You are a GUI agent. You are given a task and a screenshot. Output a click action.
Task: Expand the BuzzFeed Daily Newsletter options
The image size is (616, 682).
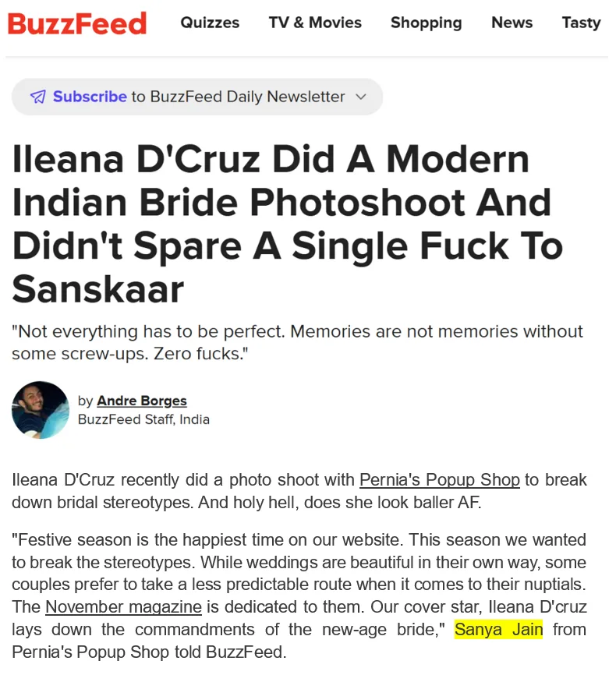coord(360,97)
